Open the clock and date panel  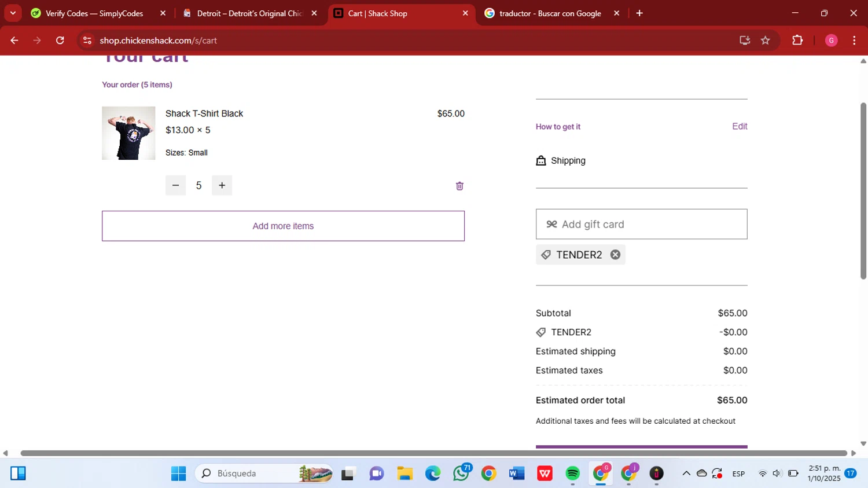click(x=824, y=474)
